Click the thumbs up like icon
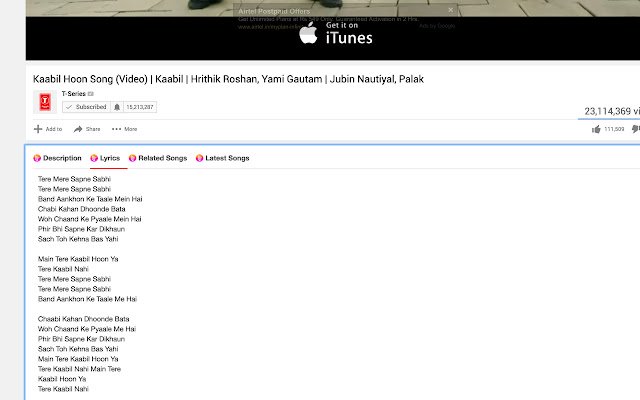 click(x=596, y=129)
